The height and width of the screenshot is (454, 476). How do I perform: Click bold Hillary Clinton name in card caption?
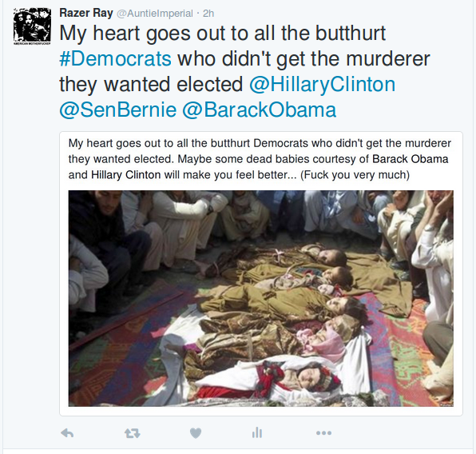click(126, 175)
